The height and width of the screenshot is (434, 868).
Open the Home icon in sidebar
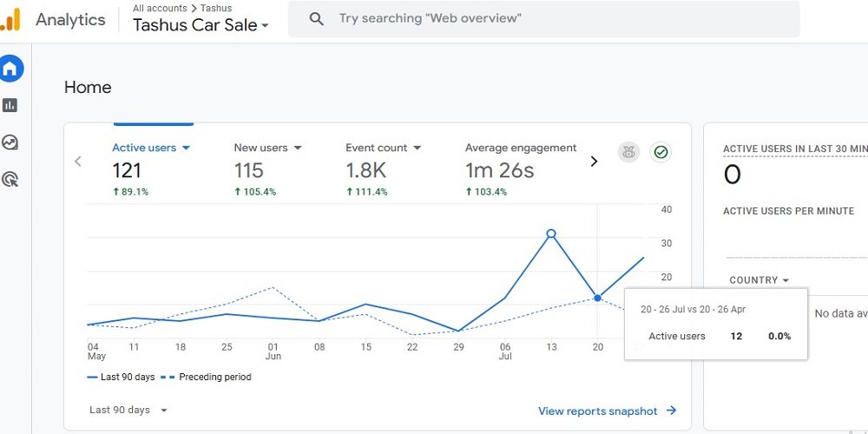[10, 69]
